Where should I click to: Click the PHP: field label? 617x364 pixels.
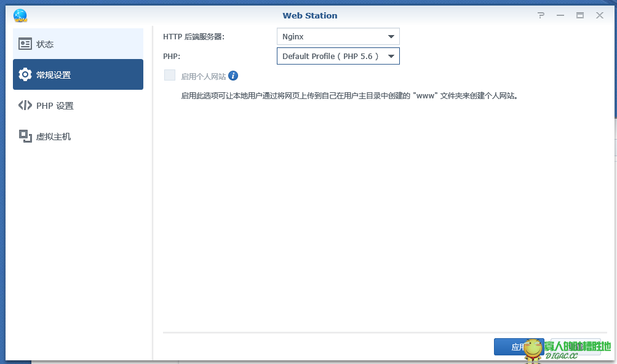click(x=172, y=57)
